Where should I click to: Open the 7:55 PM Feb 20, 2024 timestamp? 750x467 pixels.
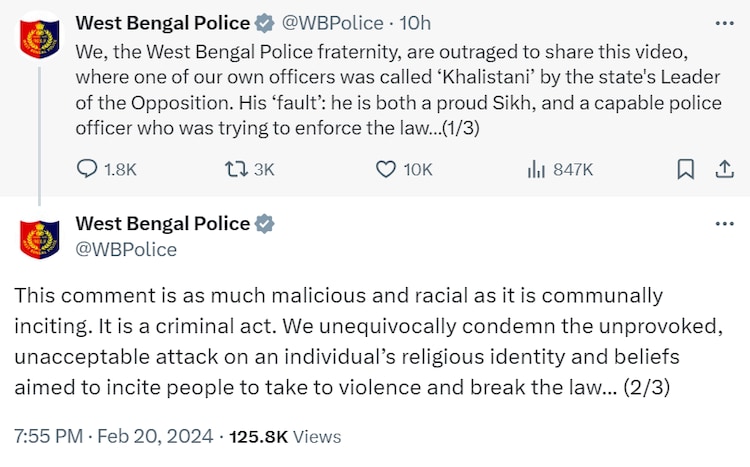coord(115,436)
